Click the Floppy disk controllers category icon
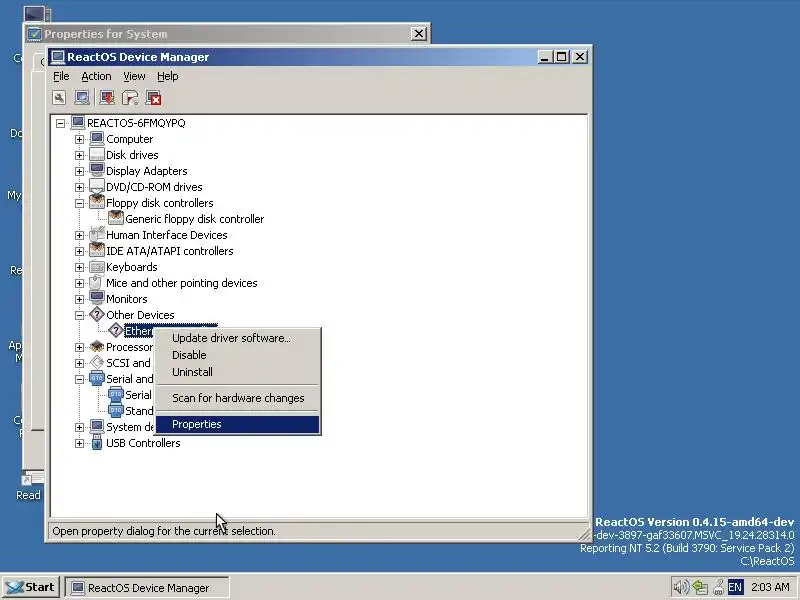800x600 pixels. tap(96, 203)
